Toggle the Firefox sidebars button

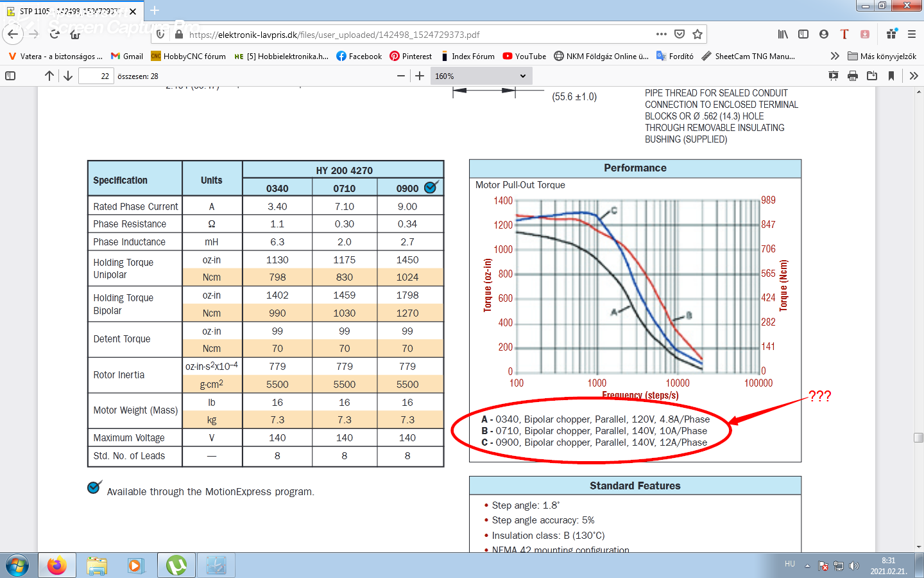tap(803, 34)
